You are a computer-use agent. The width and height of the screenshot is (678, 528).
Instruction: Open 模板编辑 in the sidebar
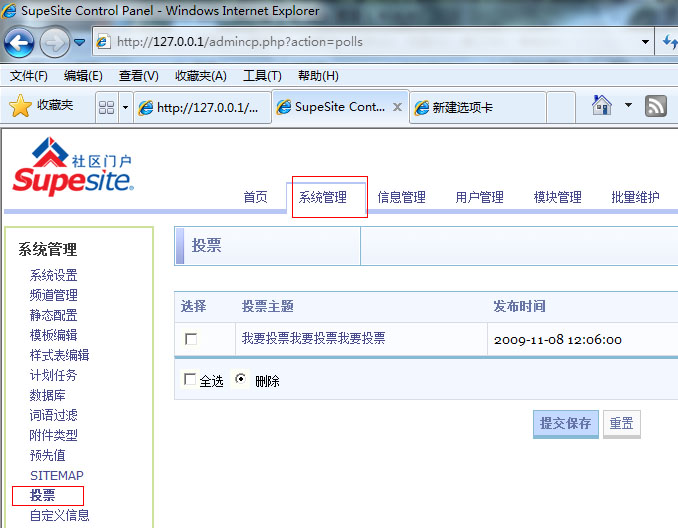click(54, 335)
